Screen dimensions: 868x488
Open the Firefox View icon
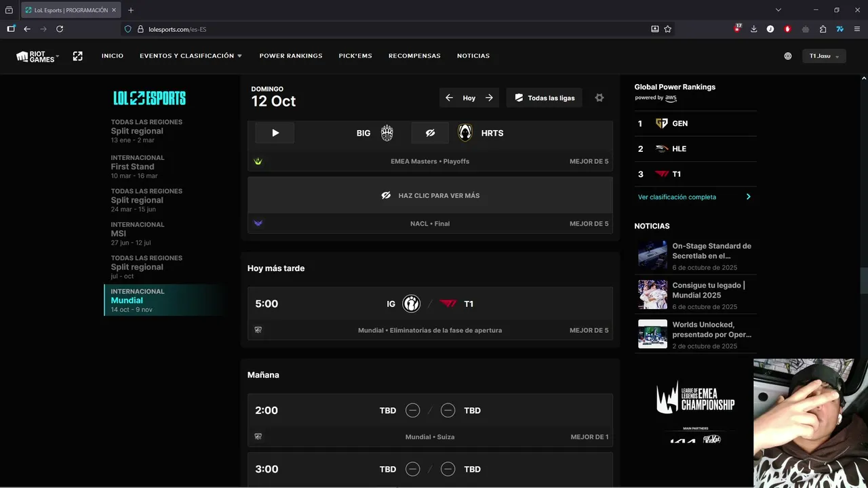point(9,10)
